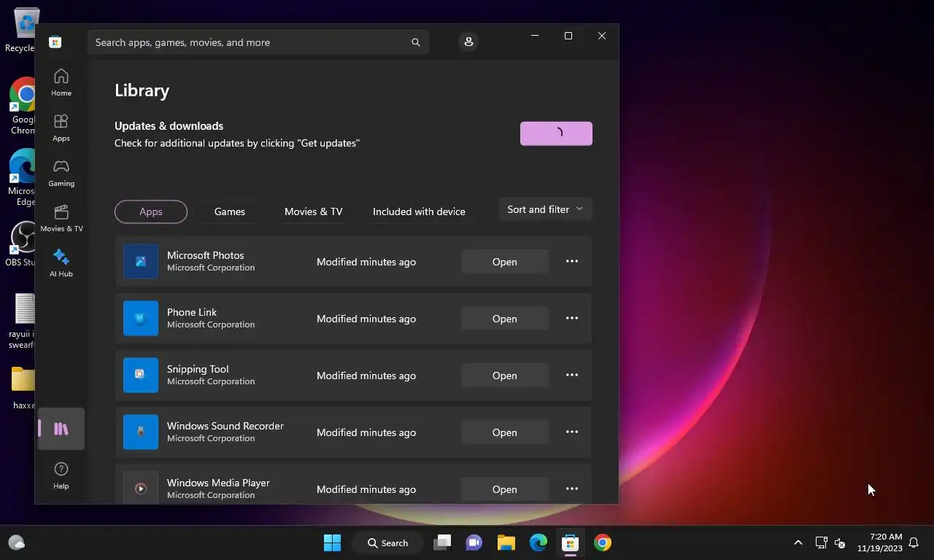
Task: Open Phone Link app
Action: (x=505, y=319)
